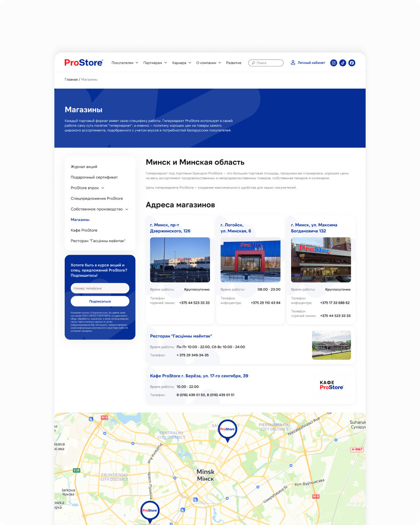Expand the Партнерам menu

tap(155, 63)
